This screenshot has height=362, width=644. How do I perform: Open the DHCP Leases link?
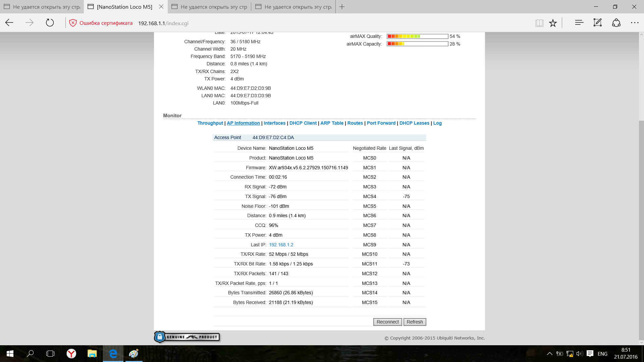pos(414,123)
